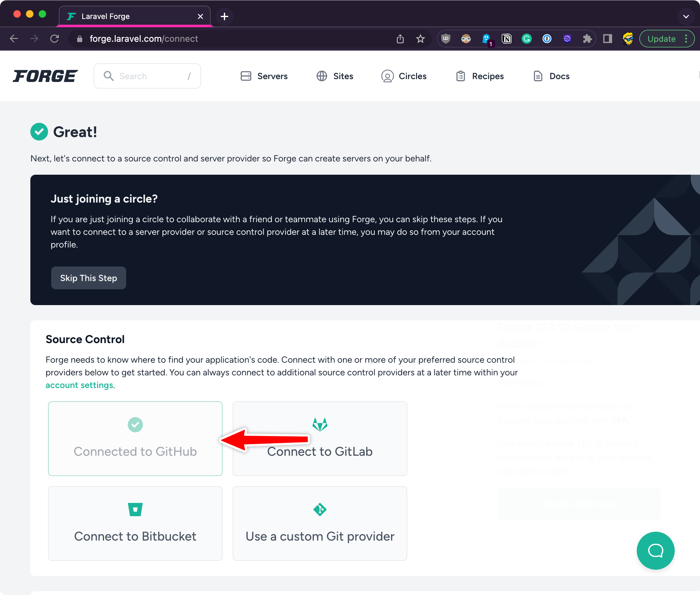The image size is (700, 595).
Task: Click the Extensions puzzle icon
Action: click(x=587, y=39)
